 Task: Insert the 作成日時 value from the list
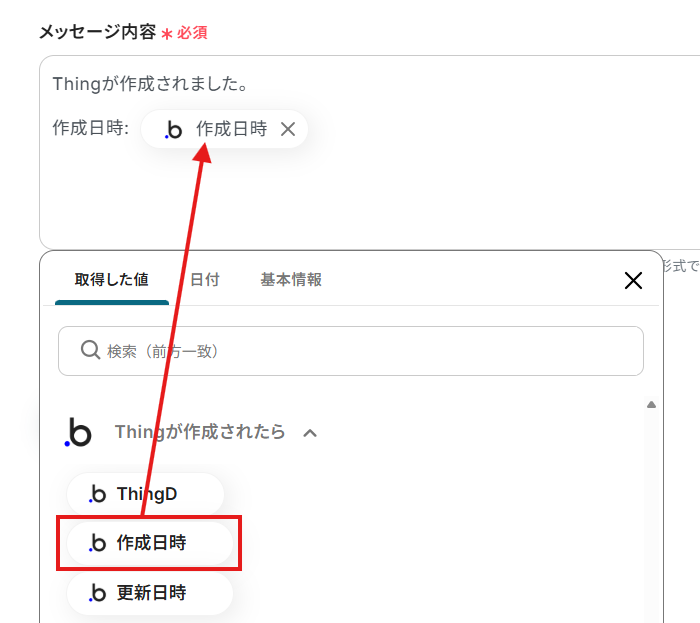151,543
